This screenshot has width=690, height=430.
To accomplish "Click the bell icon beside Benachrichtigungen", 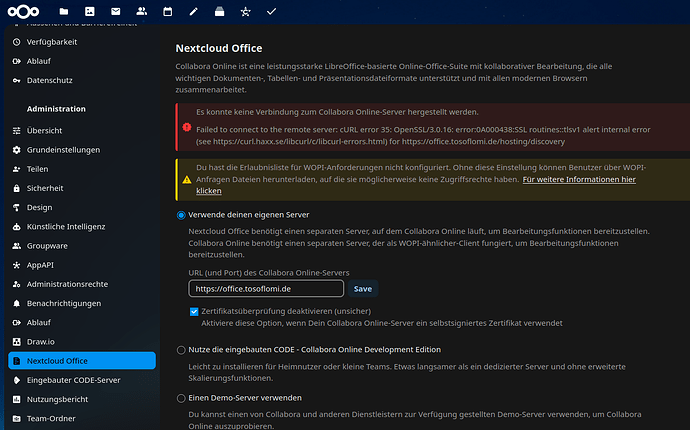I will pos(16,304).
